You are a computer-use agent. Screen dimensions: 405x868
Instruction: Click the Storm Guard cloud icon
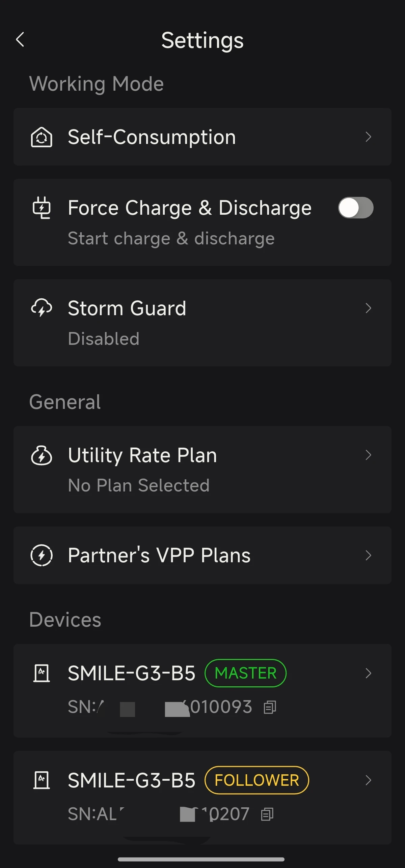tap(42, 308)
